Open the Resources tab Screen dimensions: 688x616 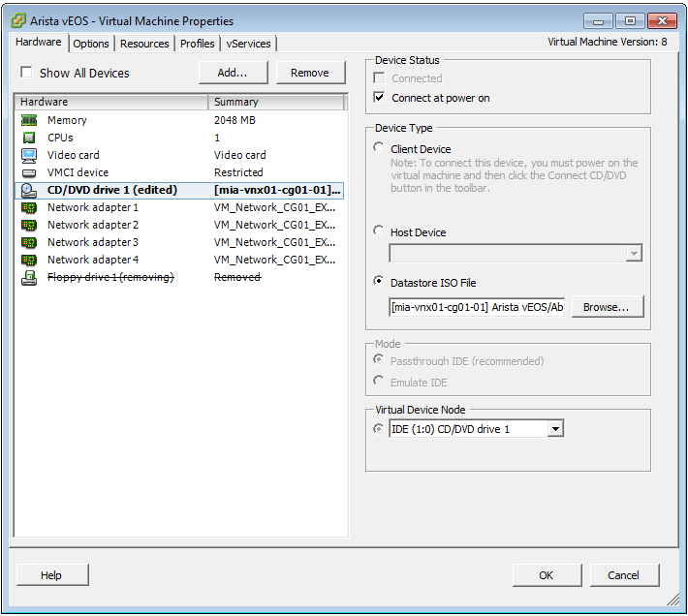[x=144, y=44]
